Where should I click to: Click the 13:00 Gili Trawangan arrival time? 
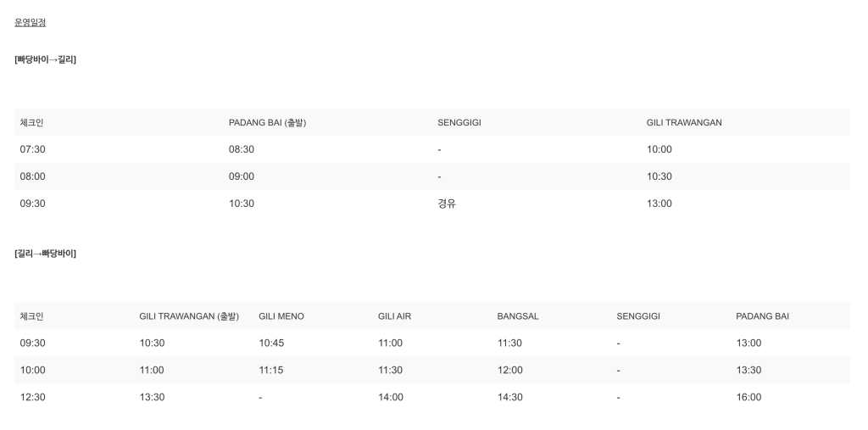coord(659,204)
